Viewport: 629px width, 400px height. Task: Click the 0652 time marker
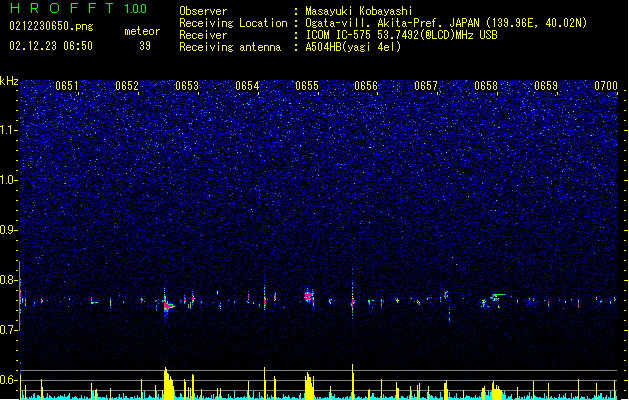click(x=127, y=86)
